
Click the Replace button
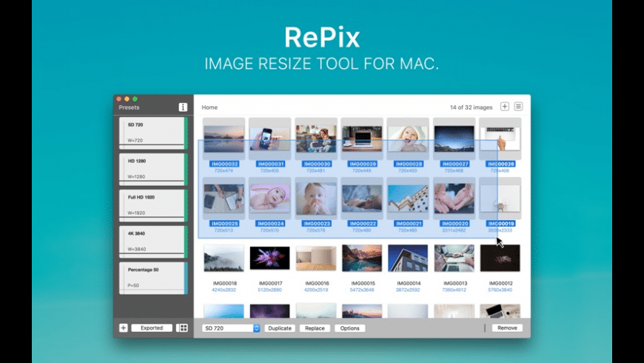(315, 328)
